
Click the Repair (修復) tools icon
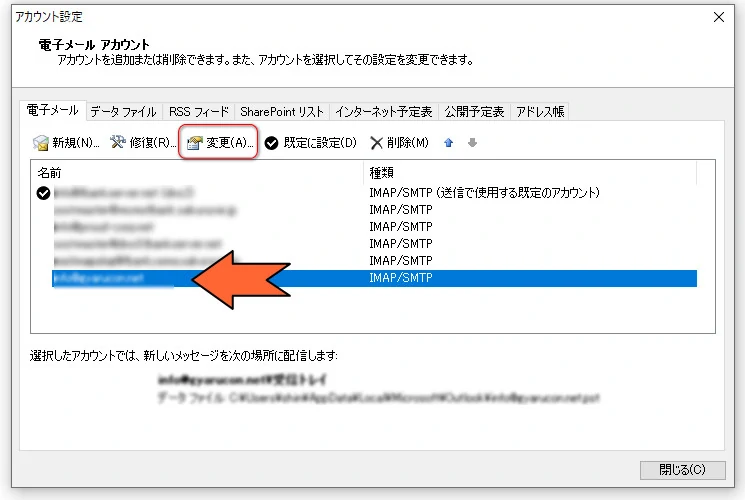[x=117, y=142]
